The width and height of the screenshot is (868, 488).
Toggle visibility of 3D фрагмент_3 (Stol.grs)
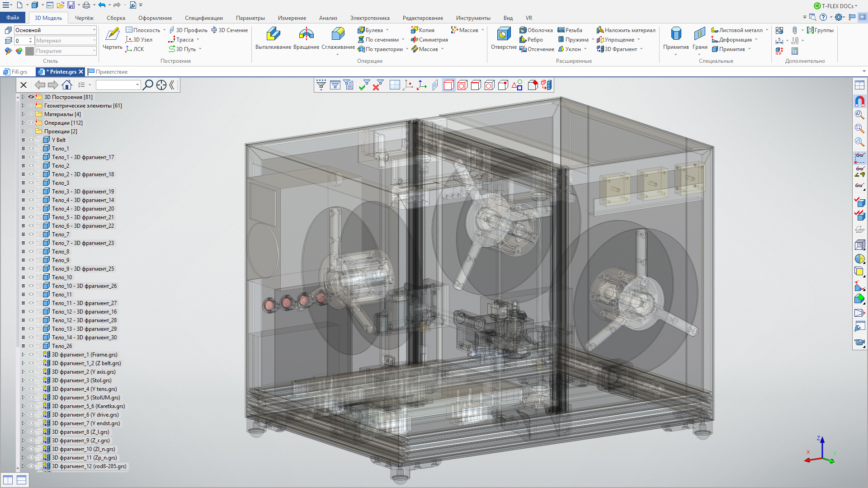tap(31, 380)
